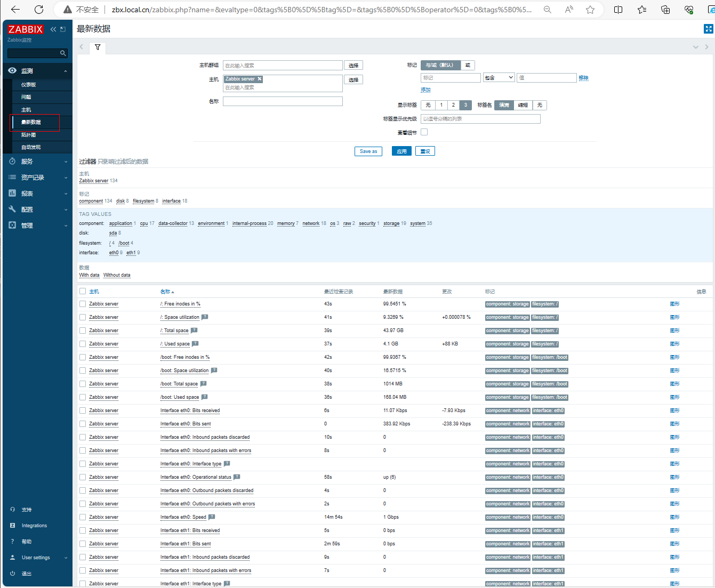Check the select-all checkbox in table header
Screen dimensions: 715x588
click(x=83, y=291)
